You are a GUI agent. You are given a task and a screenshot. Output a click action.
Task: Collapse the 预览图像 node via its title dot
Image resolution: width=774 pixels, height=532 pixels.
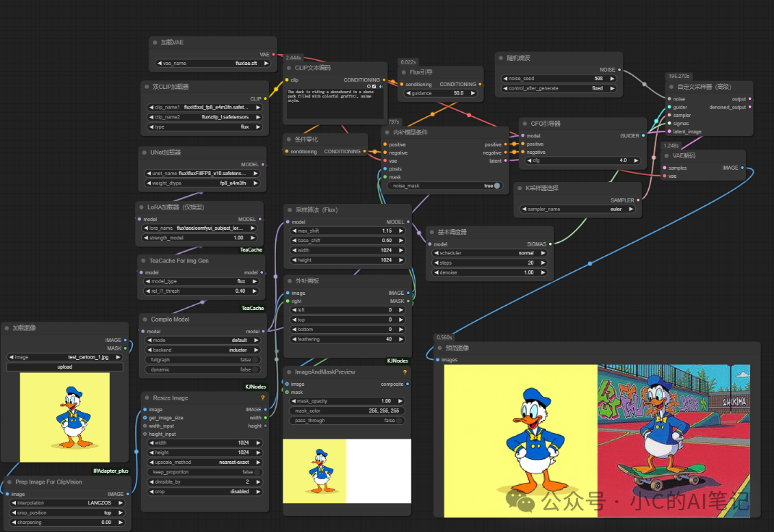tap(440, 348)
